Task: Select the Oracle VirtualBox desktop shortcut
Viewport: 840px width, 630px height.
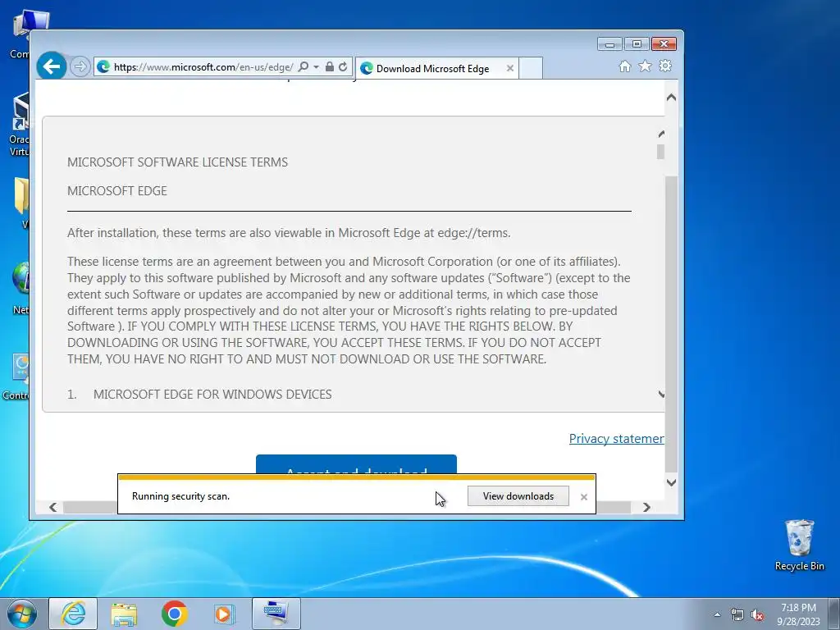Action: [x=19, y=125]
